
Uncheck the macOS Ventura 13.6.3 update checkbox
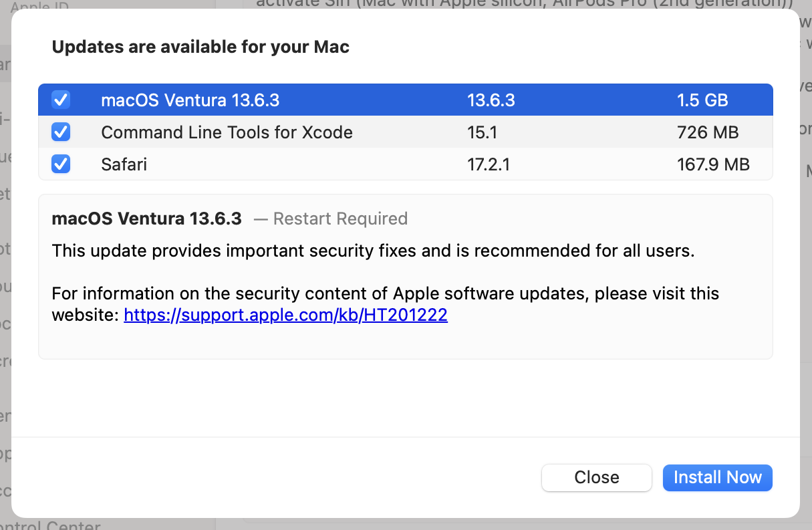[61, 100]
